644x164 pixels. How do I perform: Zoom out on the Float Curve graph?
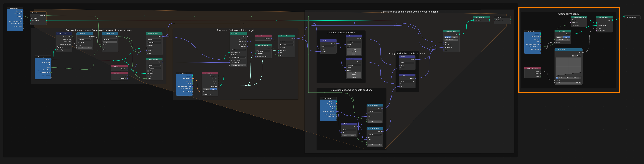(576, 56)
